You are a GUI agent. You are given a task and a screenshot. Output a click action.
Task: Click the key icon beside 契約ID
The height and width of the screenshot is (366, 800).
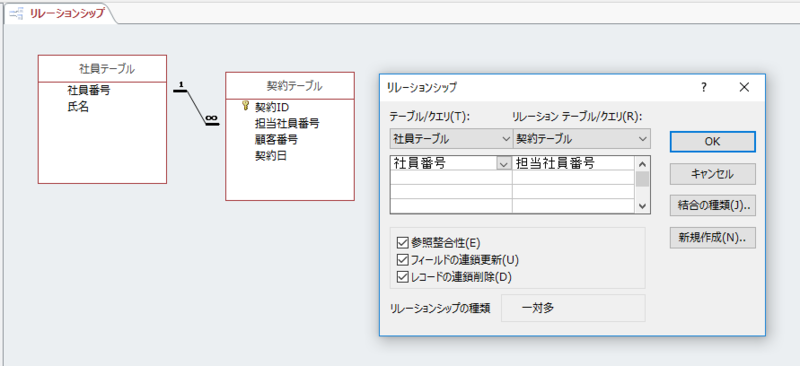tap(244, 107)
